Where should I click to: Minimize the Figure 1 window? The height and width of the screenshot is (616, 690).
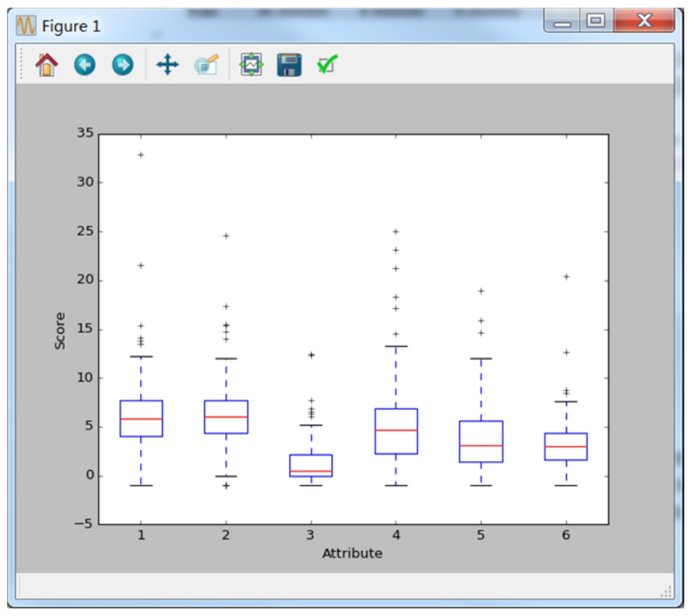point(562,21)
